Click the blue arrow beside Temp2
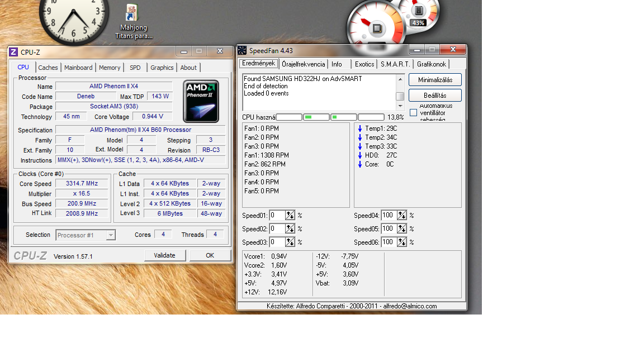 pyautogui.click(x=360, y=137)
